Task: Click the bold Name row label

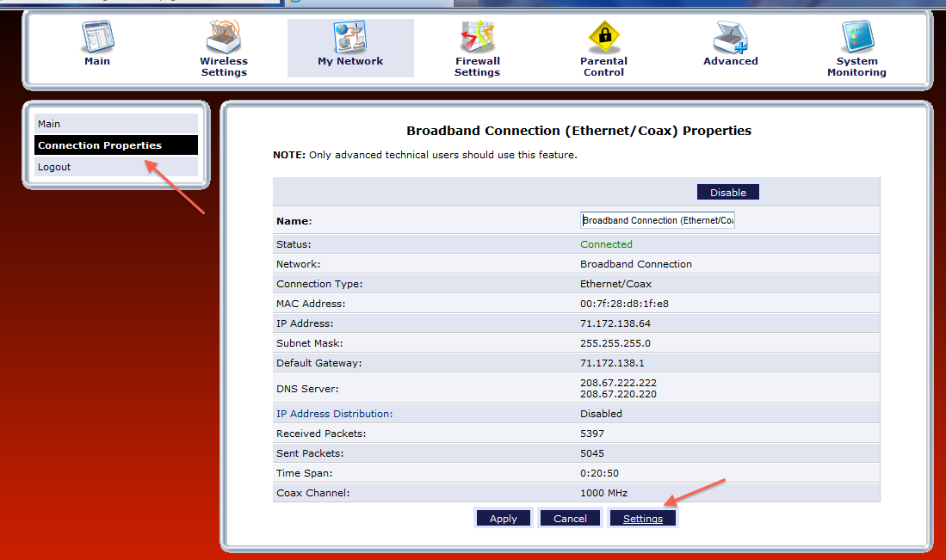Action: 294,221
